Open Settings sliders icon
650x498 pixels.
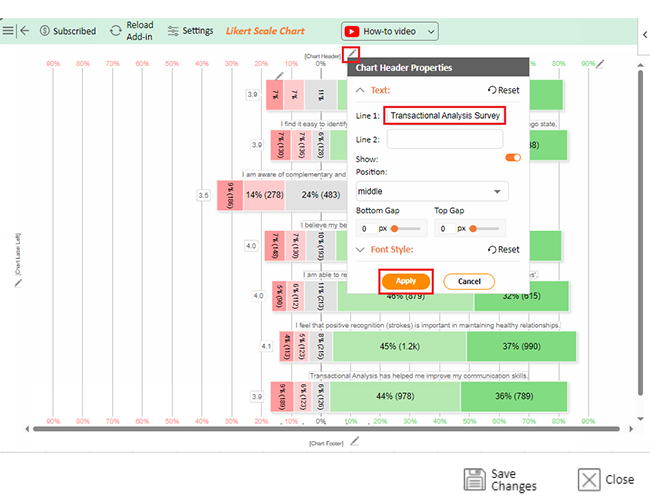pos(173,31)
